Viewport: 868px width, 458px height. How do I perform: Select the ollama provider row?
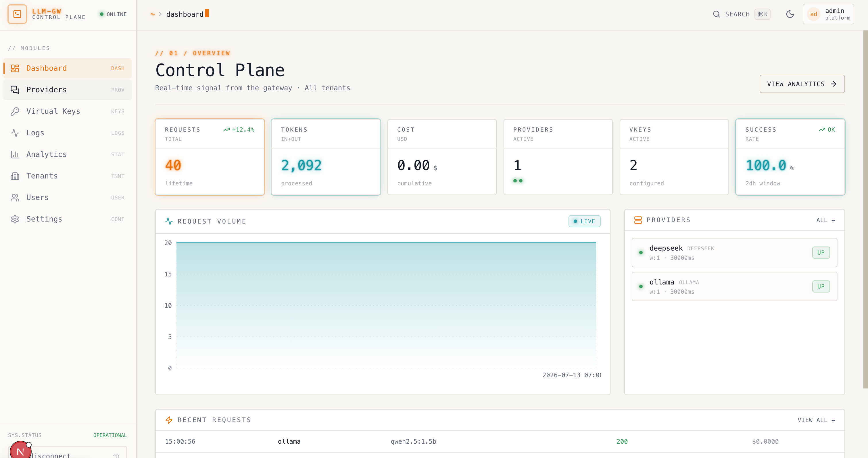(734, 286)
